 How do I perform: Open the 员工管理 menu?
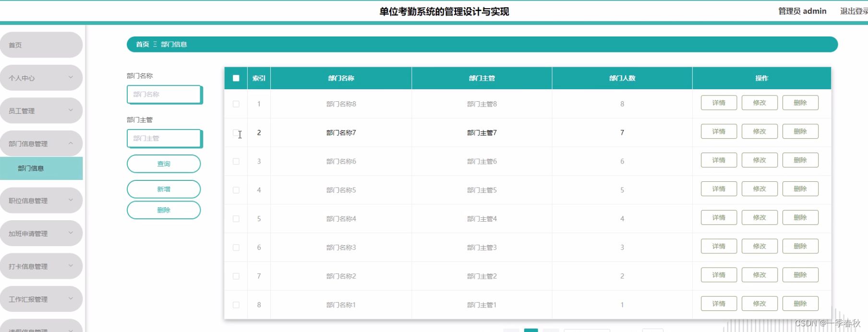[x=41, y=111]
